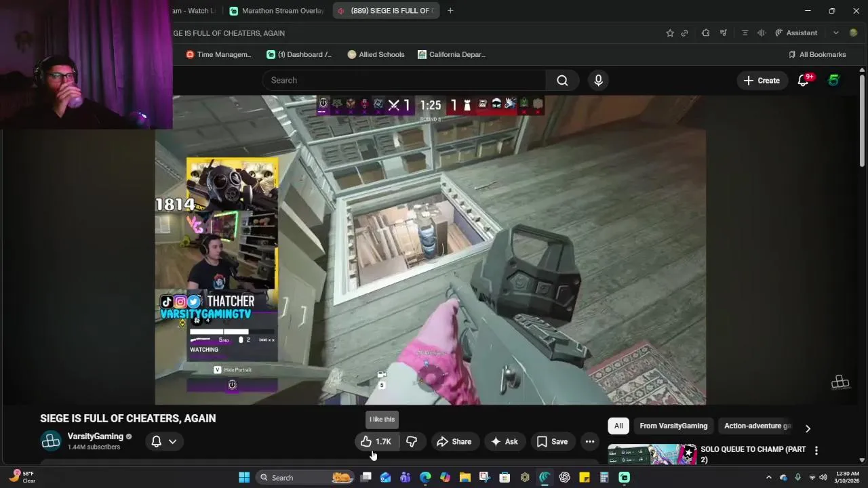The width and height of the screenshot is (868, 488).
Task: Show more filter chips with right arrow
Action: 808,428
